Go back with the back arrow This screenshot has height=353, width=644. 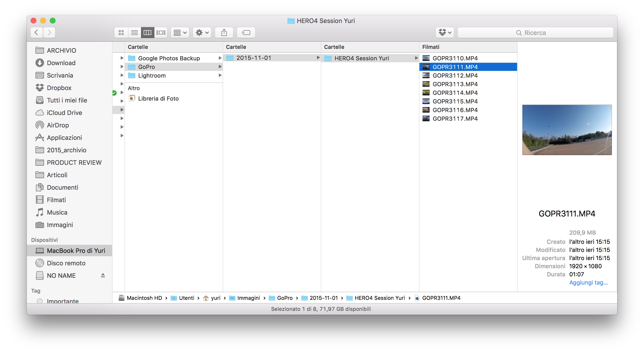(36, 33)
